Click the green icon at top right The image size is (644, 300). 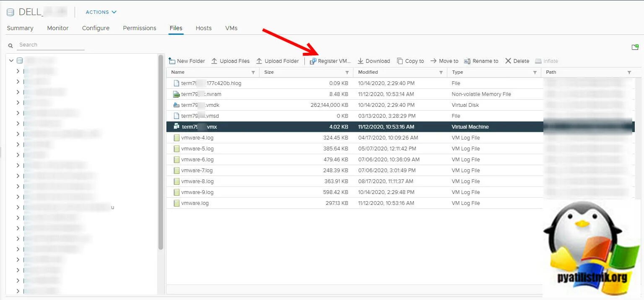point(635,47)
